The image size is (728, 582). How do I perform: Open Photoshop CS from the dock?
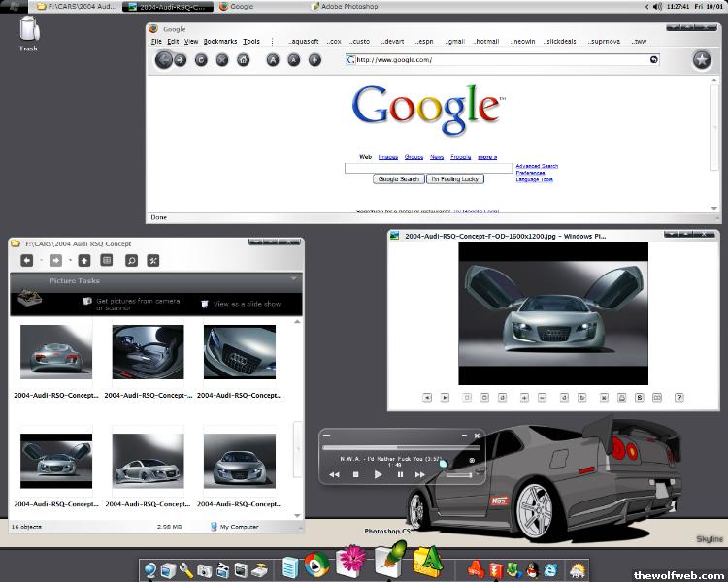coord(388,561)
